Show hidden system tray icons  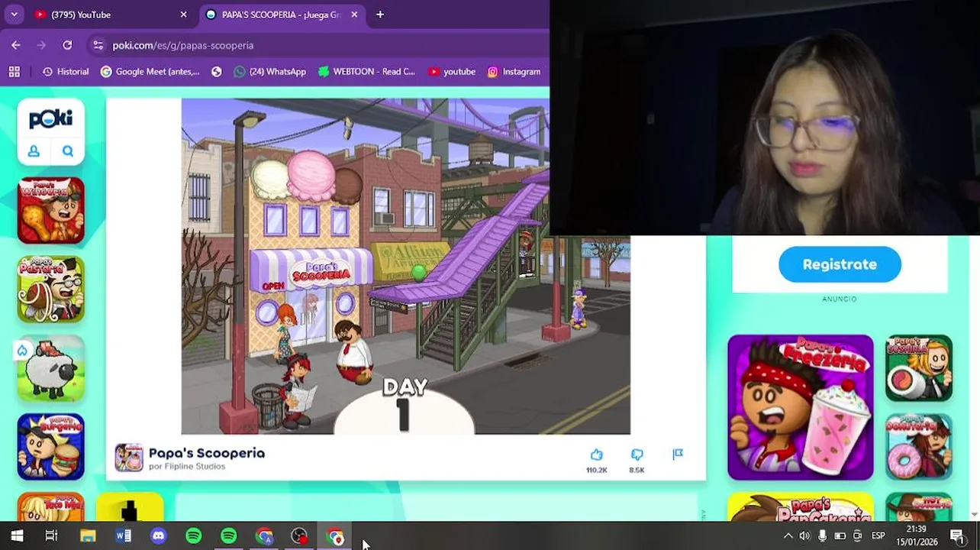[788, 536]
